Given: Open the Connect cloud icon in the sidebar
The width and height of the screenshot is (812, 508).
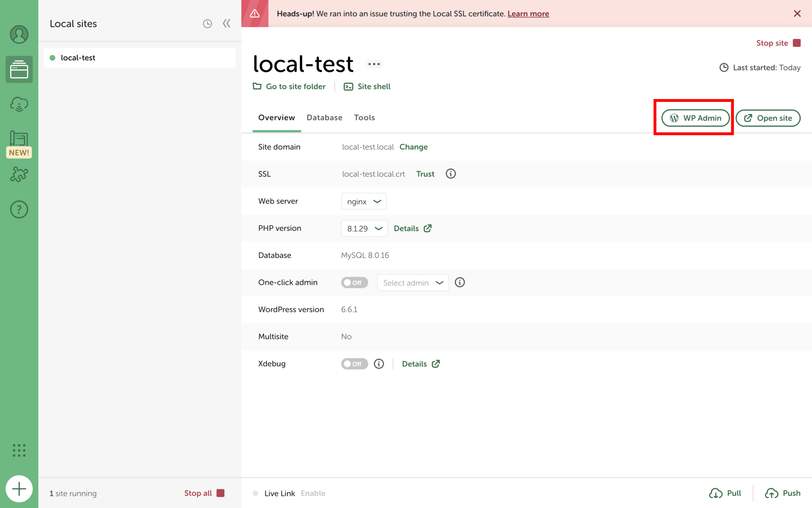Looking at the screenshot, I should (19, 104).
